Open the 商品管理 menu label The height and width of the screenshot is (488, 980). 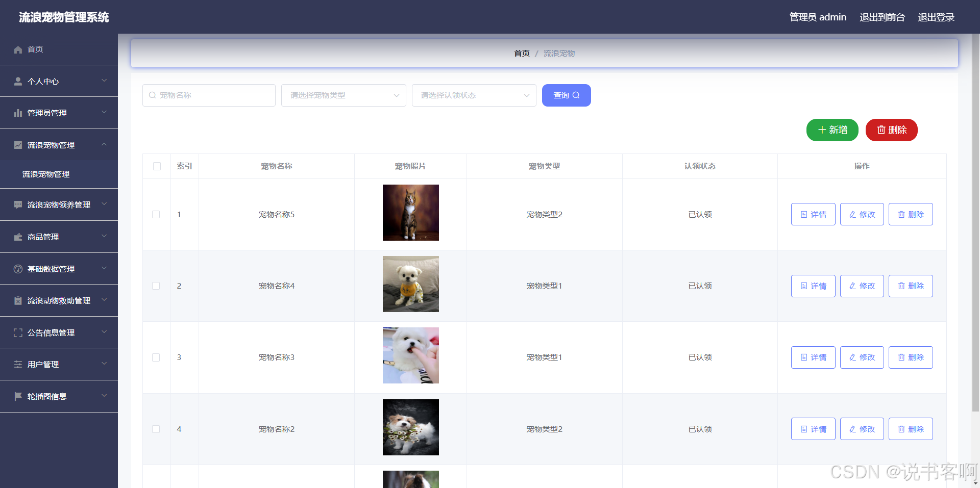pyautogui.click(x=43, y=237)
